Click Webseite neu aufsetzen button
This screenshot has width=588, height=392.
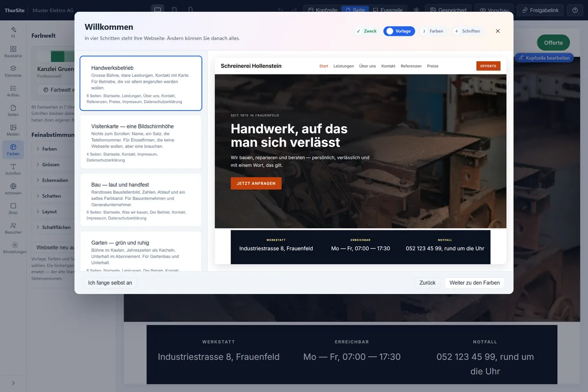click(53, 247)
